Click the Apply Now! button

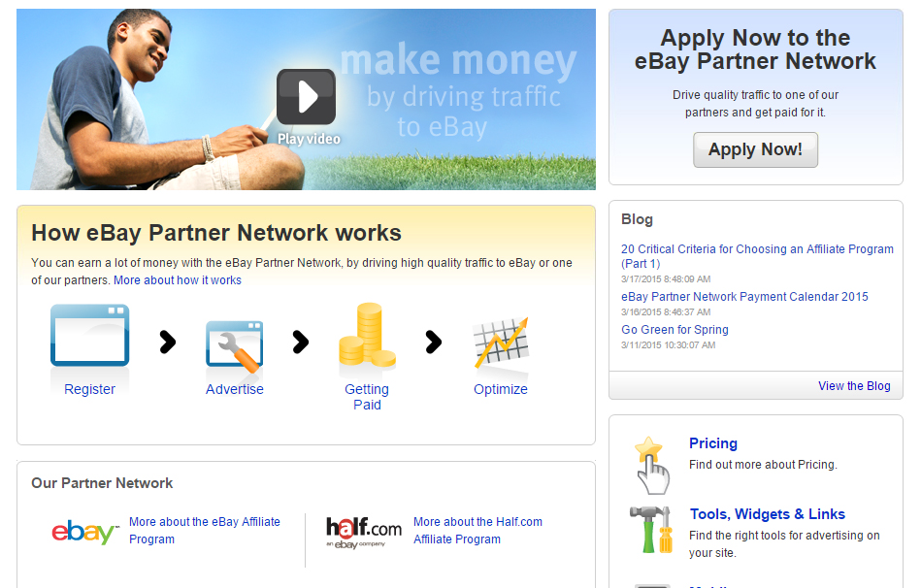[755, 149]
